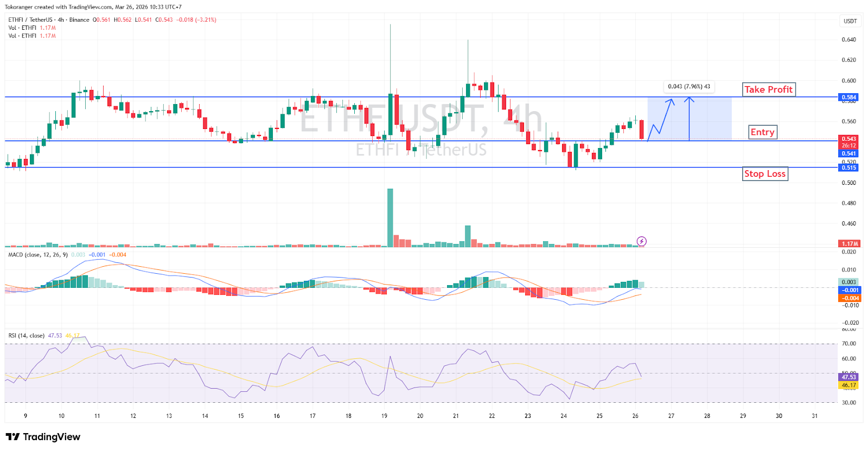Image resolution: width=868 pixels, height=451 pixels.
Task: Click the vertical blue measurement arrow
Action: click(689, 119)
